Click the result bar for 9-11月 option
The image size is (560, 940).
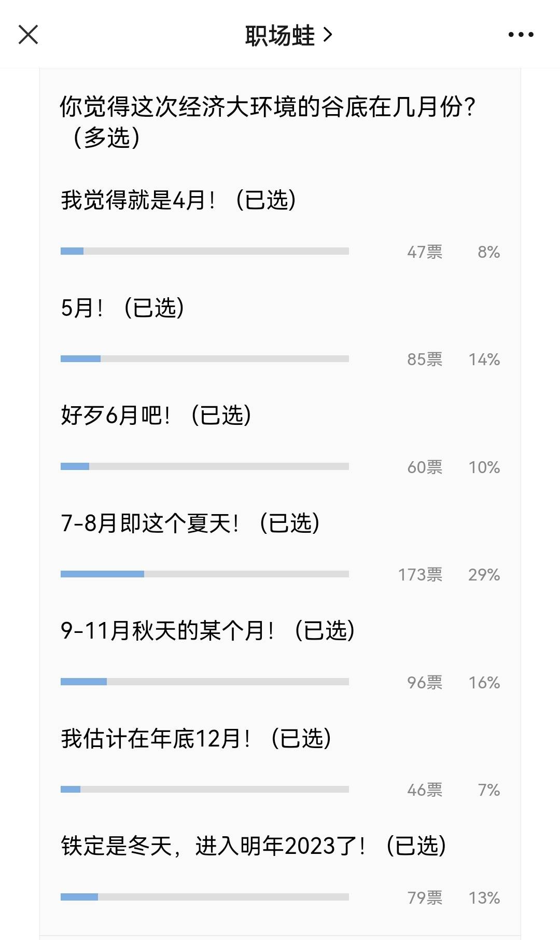coord(204,682)
